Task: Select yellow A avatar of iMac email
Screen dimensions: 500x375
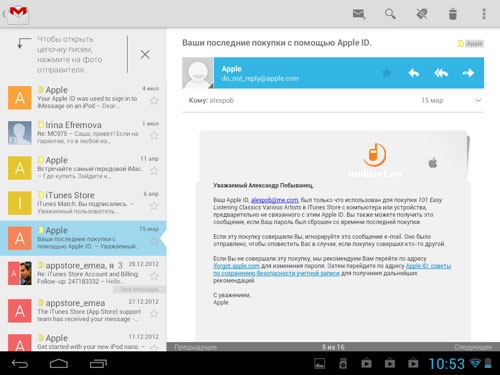Action: click(x=20, y=168)
